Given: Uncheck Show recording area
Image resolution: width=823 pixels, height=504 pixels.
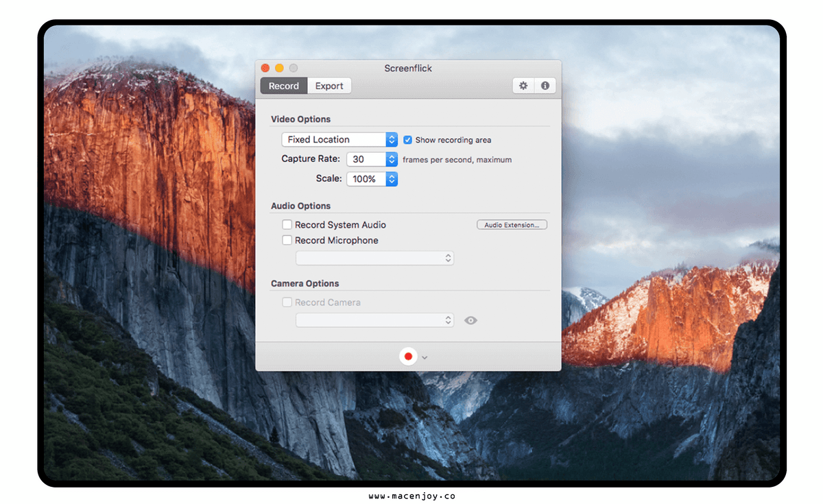Looking at the screenshot, I should [407, 140].
